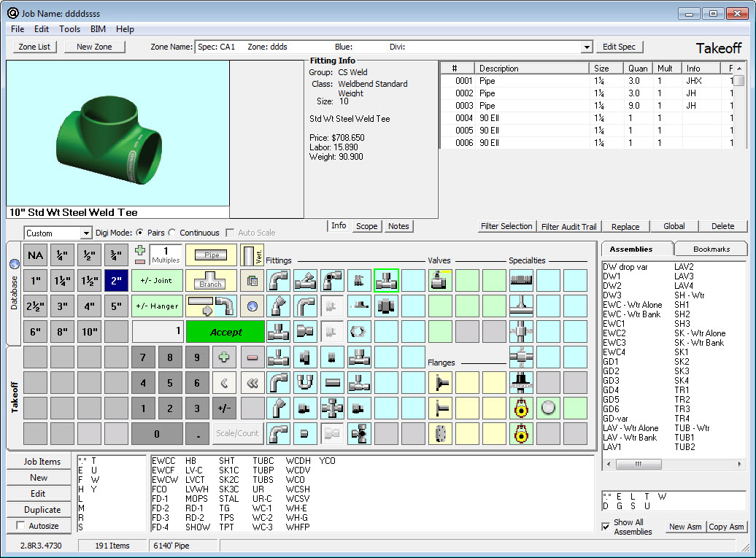Select the gray round ball specialty icon

[x=548, y=408]
